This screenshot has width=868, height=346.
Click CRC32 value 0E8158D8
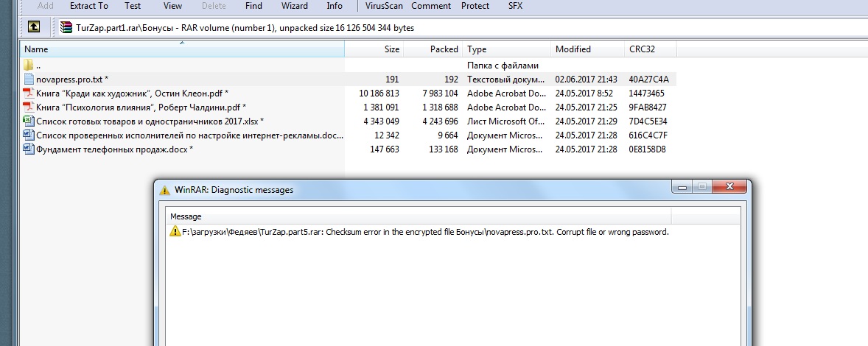coord(647,149)
